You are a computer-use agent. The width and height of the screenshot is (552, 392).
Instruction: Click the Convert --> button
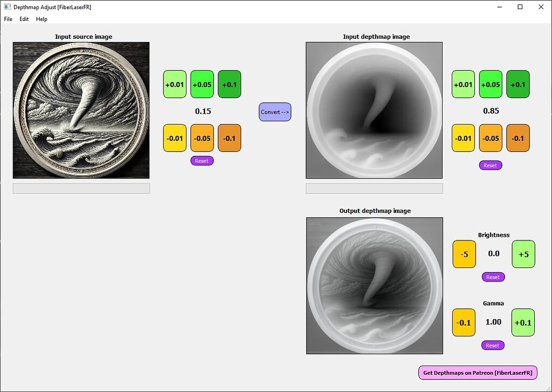275,112
